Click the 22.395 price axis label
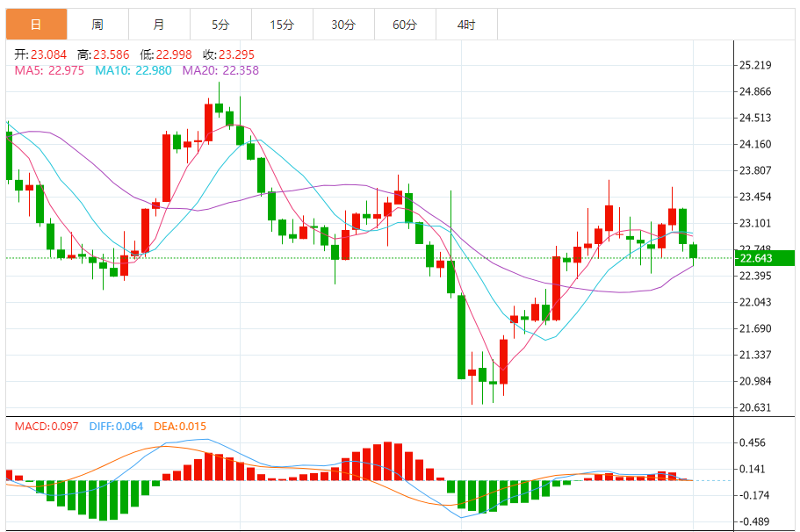The width and height of the screenshot is (800, 532). coord(755,276)
